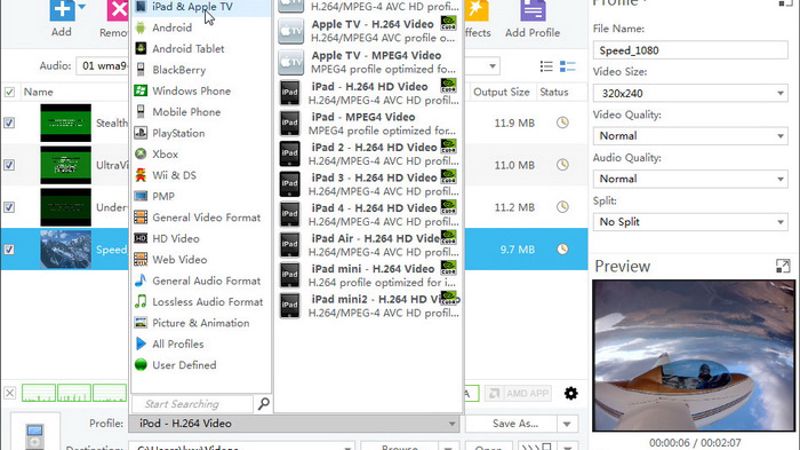Select iPad 3 - H.264 HD Video

click(368, 184)
